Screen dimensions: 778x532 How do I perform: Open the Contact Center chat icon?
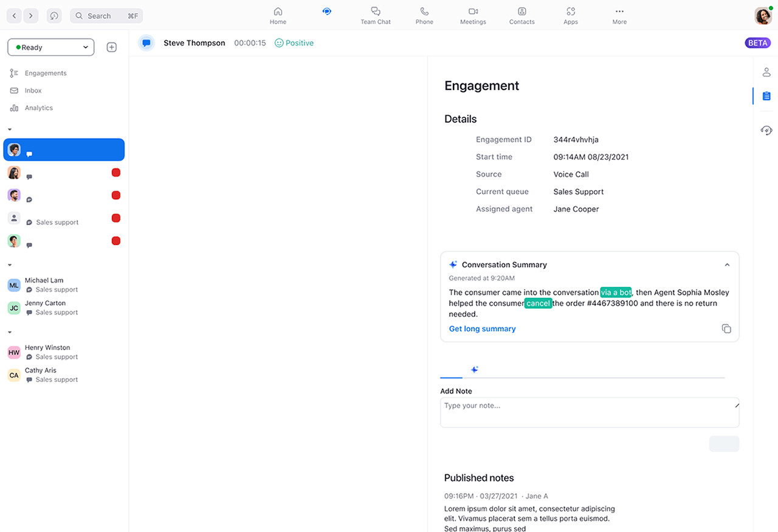point(327,12)
